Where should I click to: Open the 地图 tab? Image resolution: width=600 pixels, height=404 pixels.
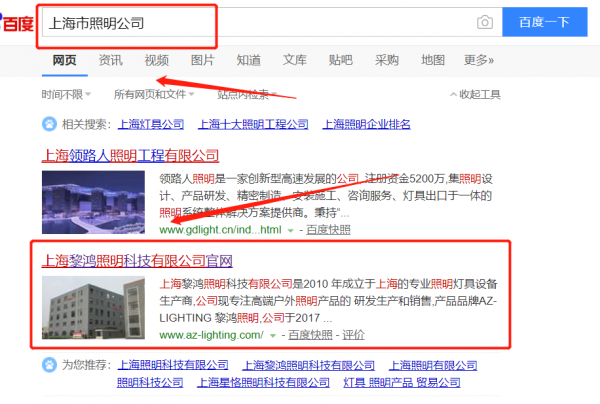(433, 60)
